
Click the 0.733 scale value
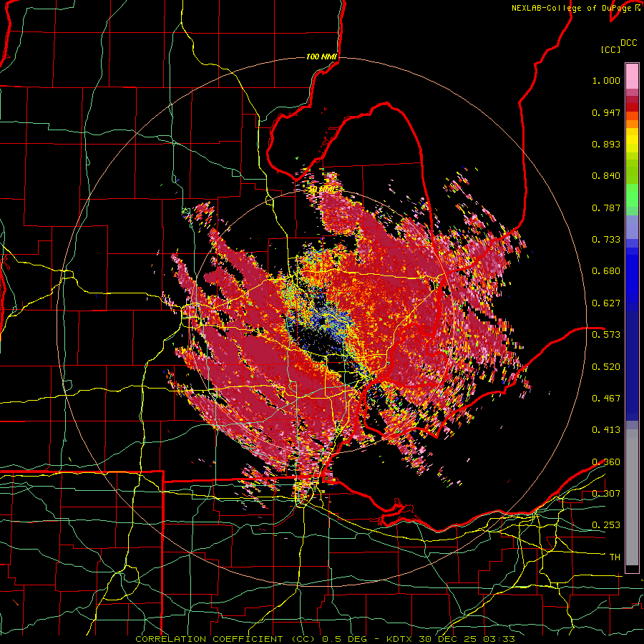tap(606, 240)
